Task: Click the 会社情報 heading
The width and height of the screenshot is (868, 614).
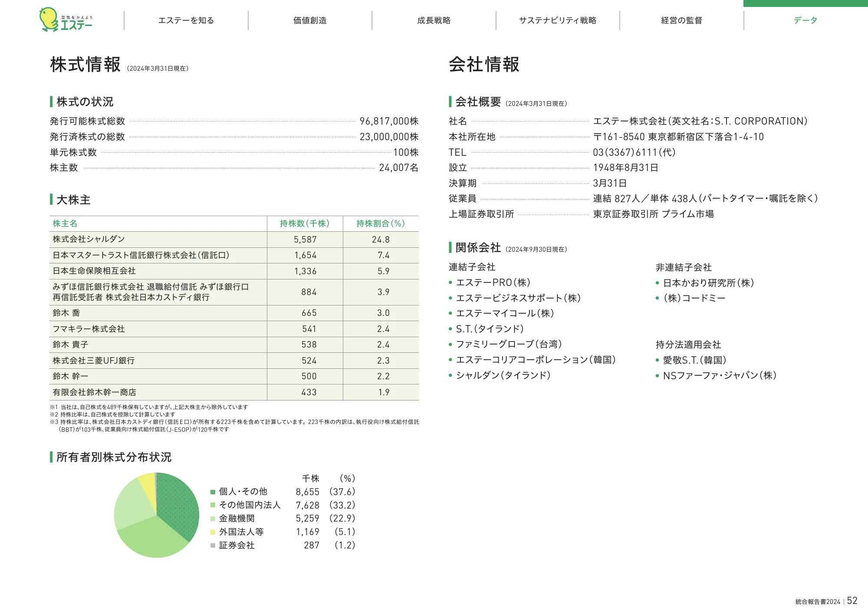Action: [484, 64]
